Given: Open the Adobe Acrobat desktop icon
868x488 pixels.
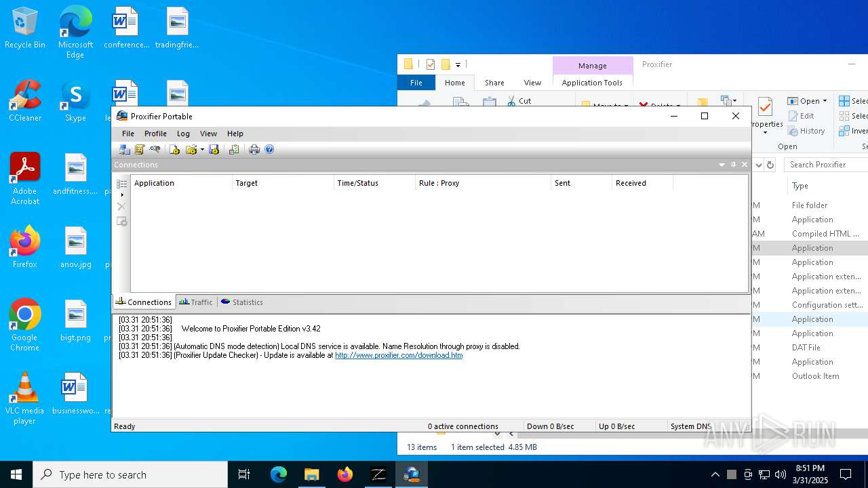Looking at the screenshot, I should 25,178.
